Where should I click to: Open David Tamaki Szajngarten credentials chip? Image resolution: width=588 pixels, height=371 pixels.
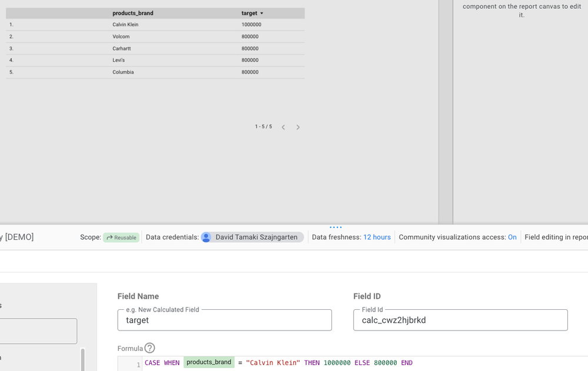pos(253,237)
